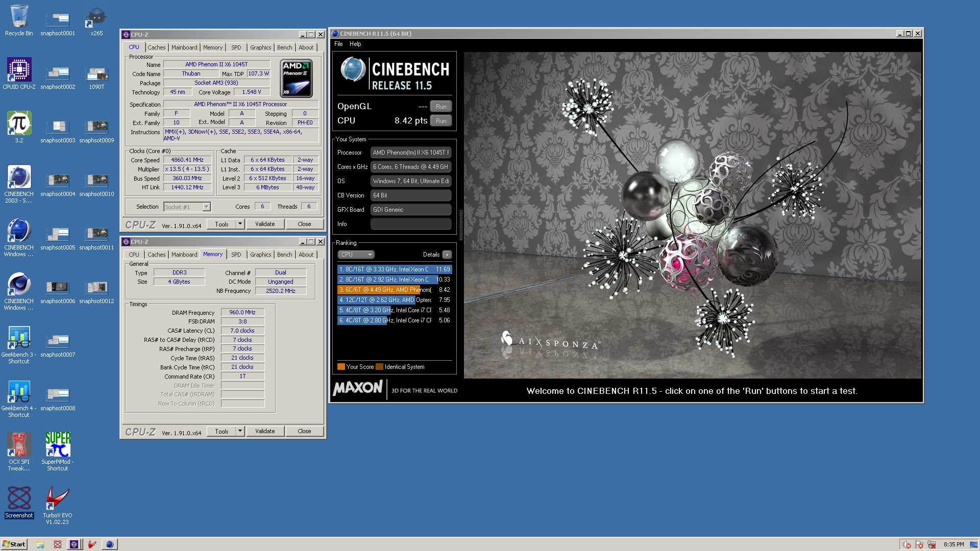Expand Tools dropdown arrow in top CPU-Z window

240,224
